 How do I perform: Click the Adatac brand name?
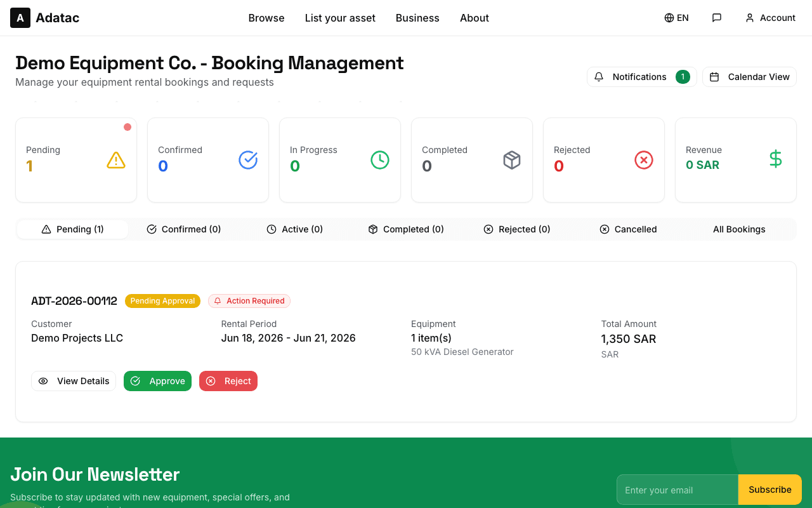(x=57, y=18)
